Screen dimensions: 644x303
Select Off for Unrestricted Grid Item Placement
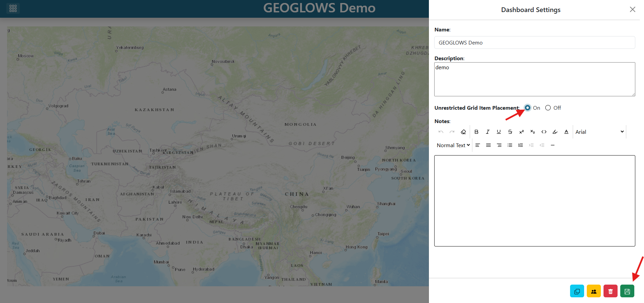coord(548,108)
